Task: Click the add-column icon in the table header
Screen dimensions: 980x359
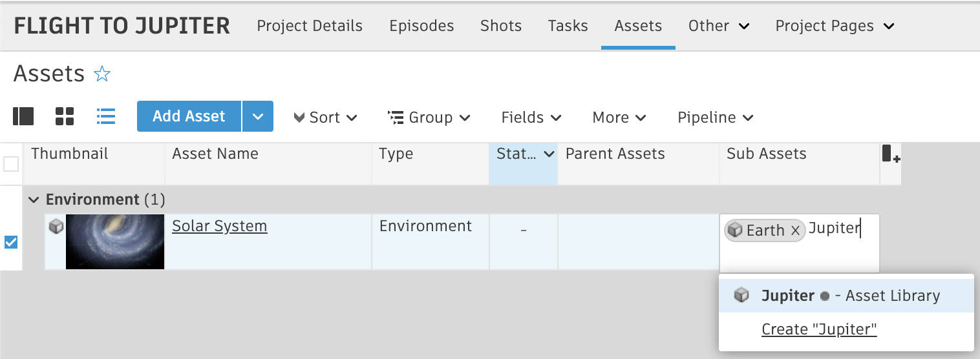Action: (891, 154)
